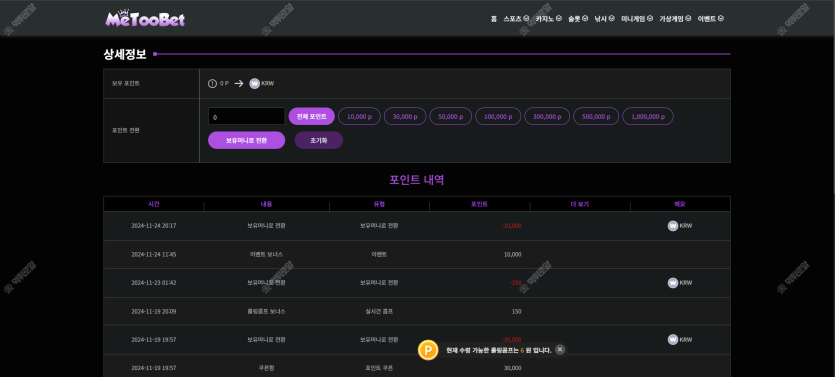Image resolution: width=835 pixels, height=377 pixels.
Task: Click the KRW icon in 2024-11-19 19:57 row
Action: (673, 340)
